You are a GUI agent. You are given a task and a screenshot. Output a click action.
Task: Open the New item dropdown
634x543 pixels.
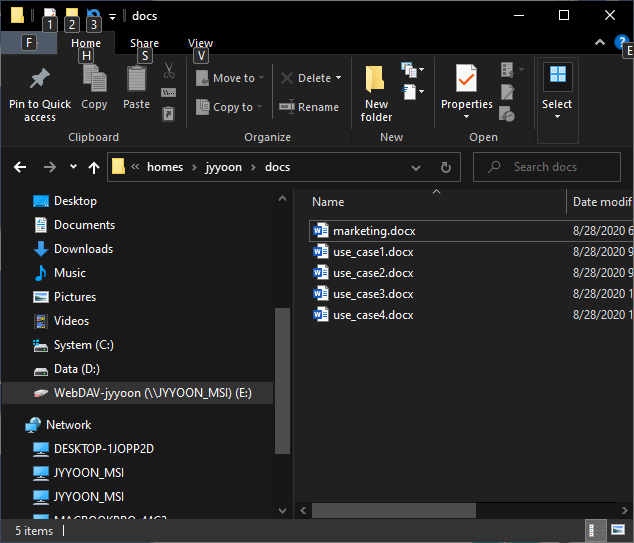pyautogui.click(x=413, y=70)
